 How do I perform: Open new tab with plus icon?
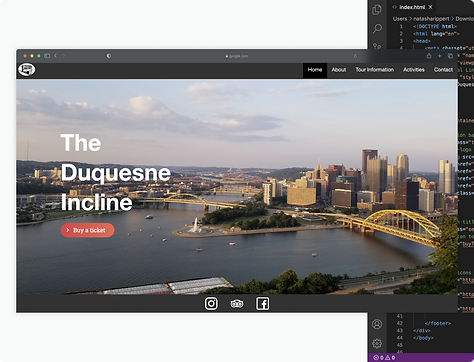point(440,56)
